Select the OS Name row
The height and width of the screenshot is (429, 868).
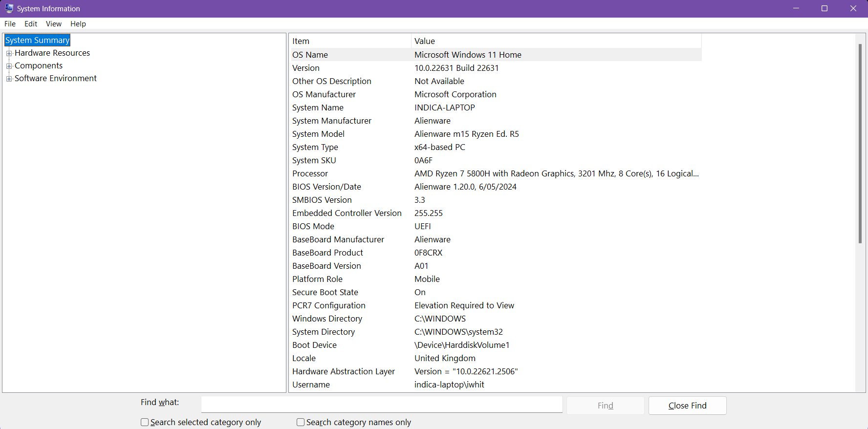496,55
